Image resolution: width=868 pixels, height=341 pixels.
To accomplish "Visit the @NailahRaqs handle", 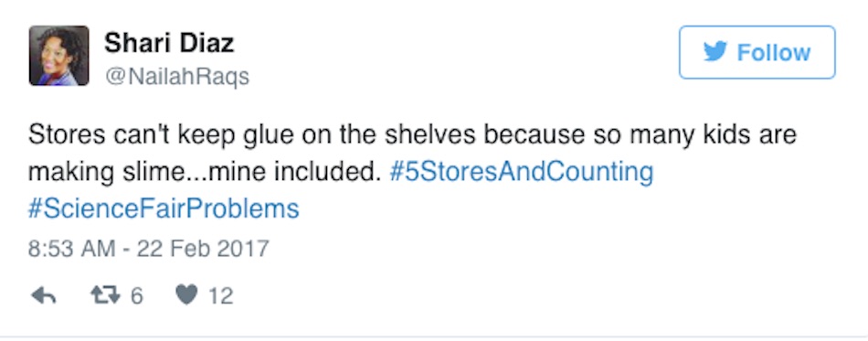I will [x=177, y=77].
